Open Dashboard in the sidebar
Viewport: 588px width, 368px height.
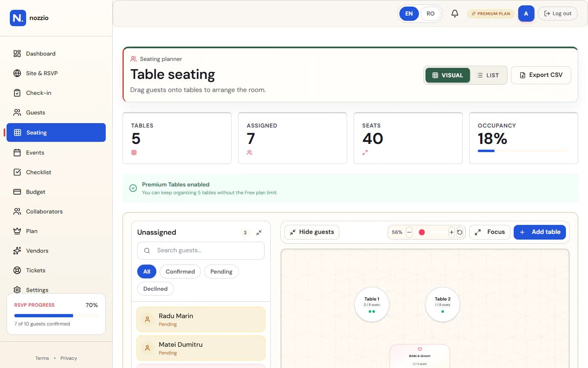[56, 54]
